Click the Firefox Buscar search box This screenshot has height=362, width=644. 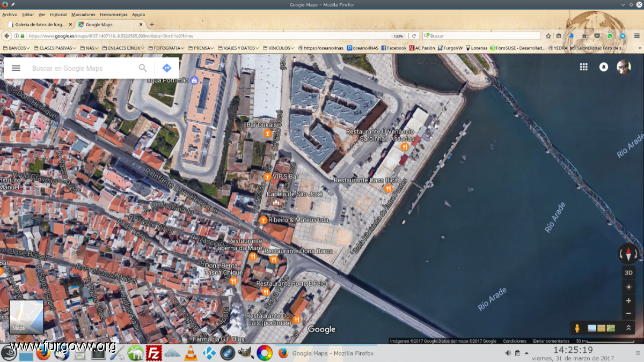pyautogui.click(x=481, y=36)
